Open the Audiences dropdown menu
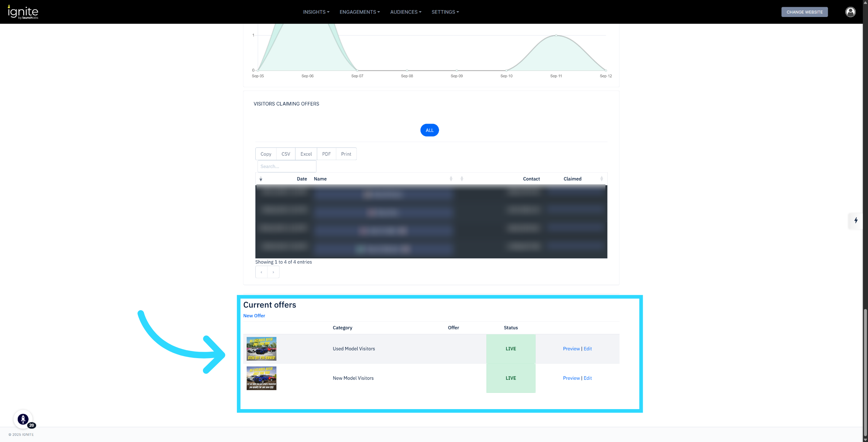This screenshot has width=868, height=442. [405, 12]
